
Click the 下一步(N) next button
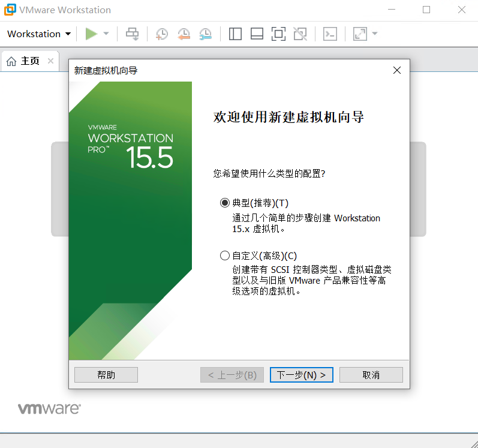[x=302, y=375]
